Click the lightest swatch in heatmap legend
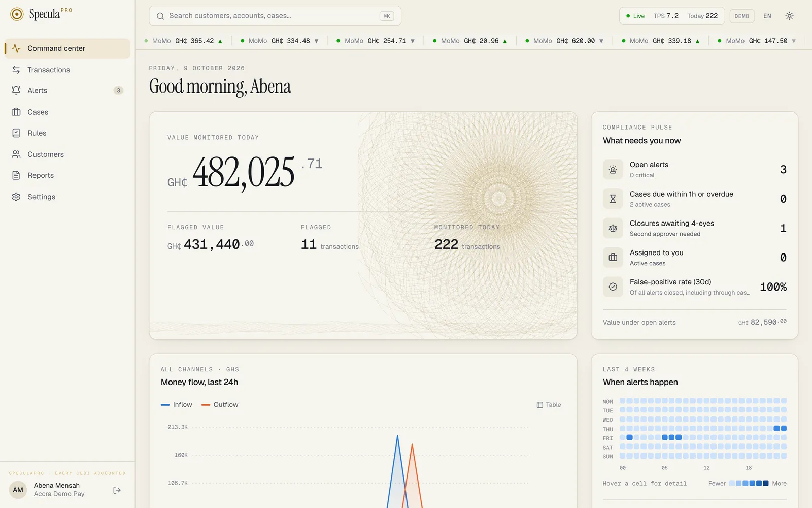The image size is (812, 508). click(732, 483)
